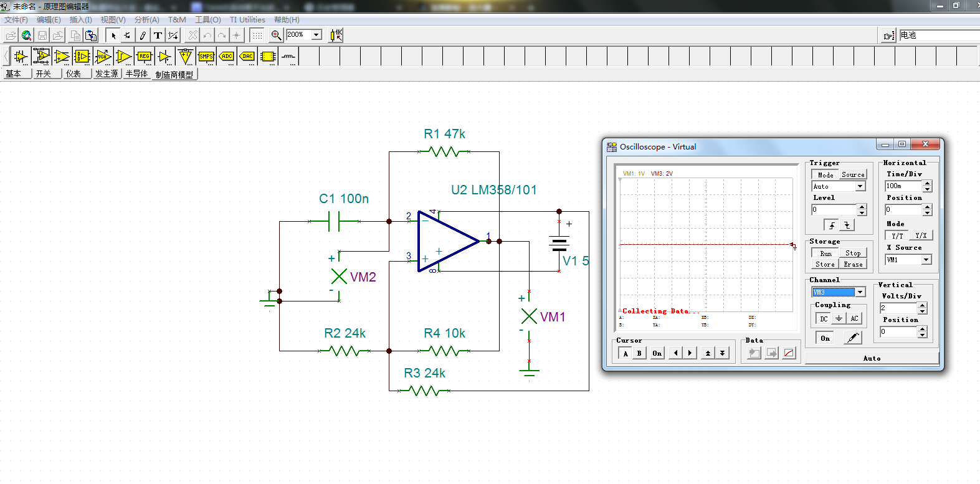Open the 分析(A) menu
The height and width of the screenshot is (484, 980).
(x=147, y=20)
